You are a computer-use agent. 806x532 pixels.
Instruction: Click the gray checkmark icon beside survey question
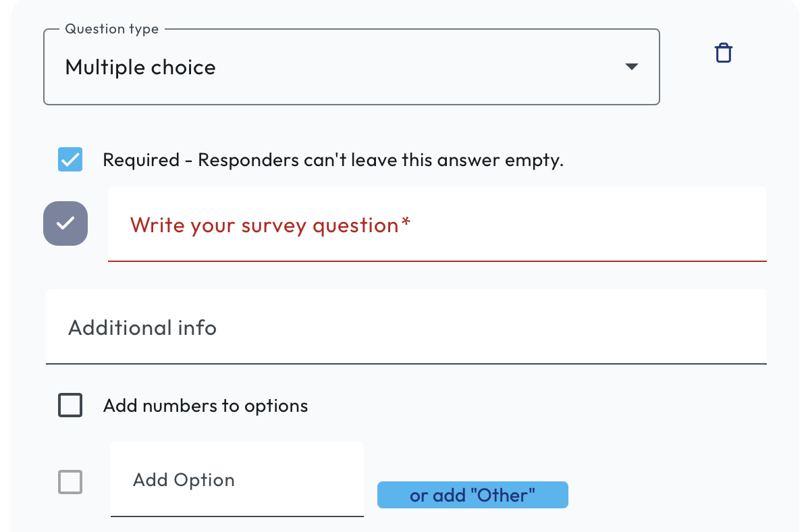65,223
